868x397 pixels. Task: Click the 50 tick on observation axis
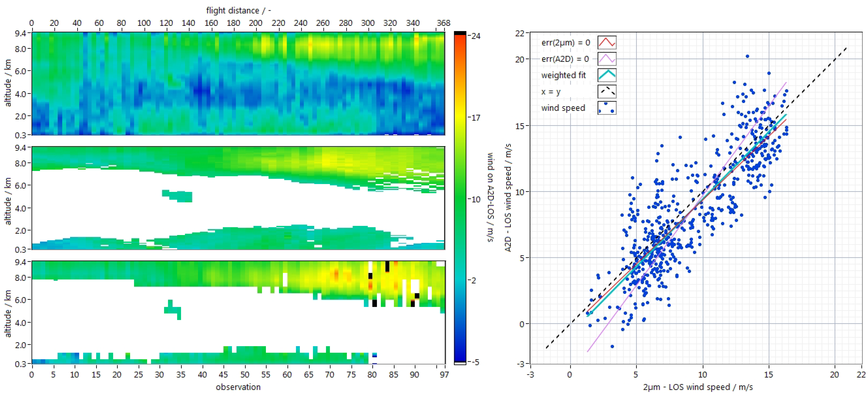pyautogui.click(x=245, y=375)
